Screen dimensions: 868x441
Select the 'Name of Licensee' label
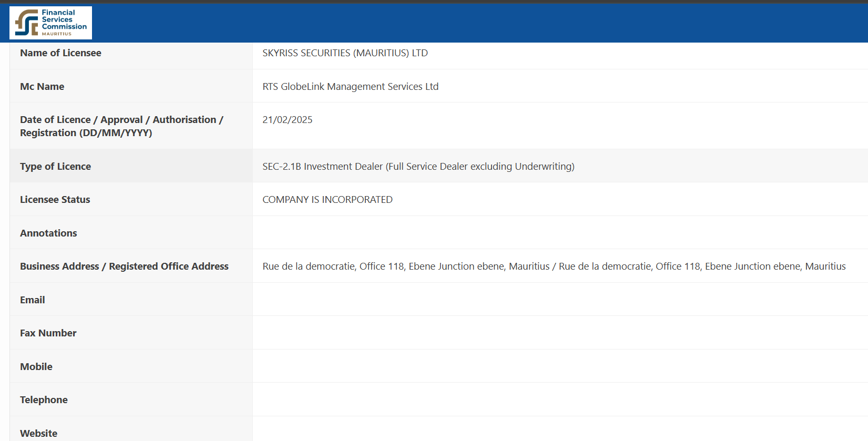coord(60,53)
